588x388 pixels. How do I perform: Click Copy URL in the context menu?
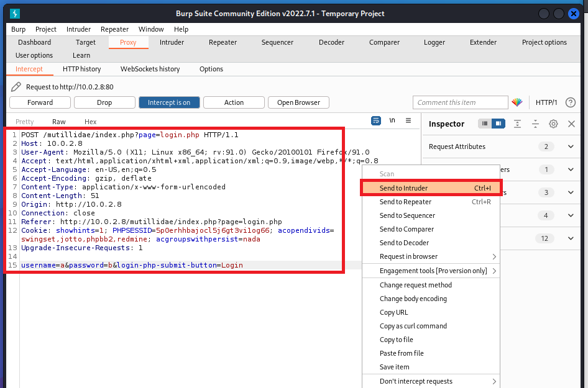431,312
